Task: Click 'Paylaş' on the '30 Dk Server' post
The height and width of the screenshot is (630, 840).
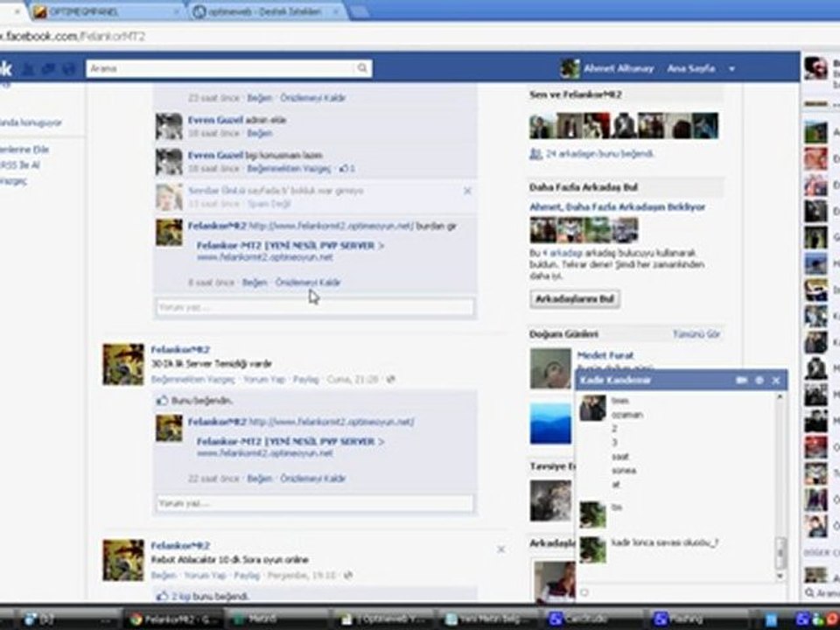Action: [305, 379]
